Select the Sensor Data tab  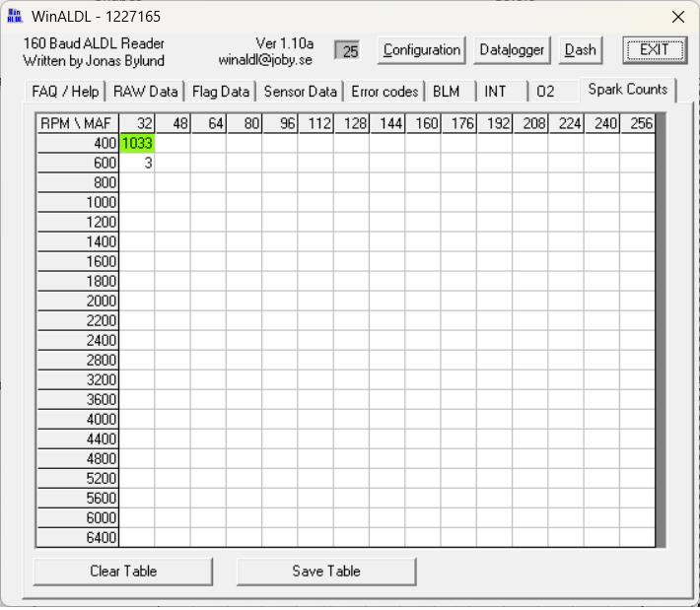coord(300,92)
